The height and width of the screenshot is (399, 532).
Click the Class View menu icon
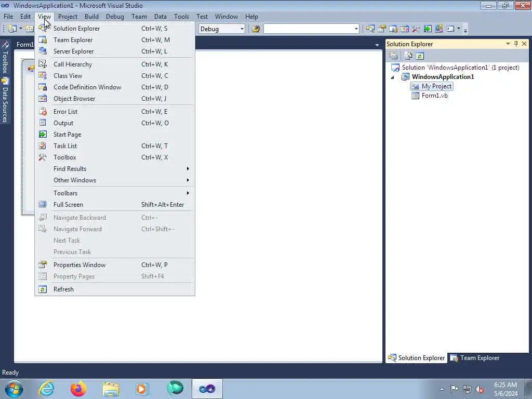43,76
